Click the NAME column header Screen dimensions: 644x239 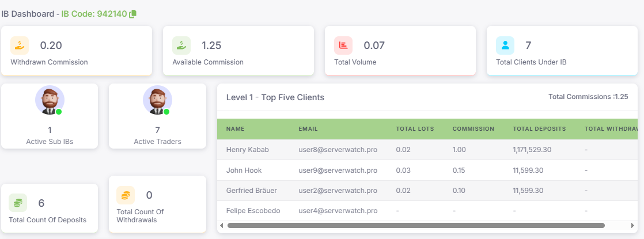(236, 129)
